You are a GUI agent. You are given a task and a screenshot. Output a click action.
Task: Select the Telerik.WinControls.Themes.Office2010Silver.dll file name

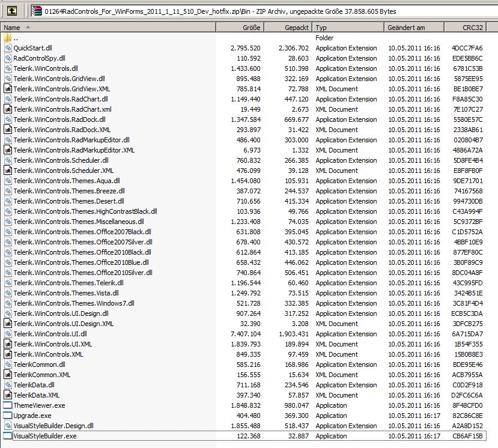pyautogui.click(x=83, y=273)
